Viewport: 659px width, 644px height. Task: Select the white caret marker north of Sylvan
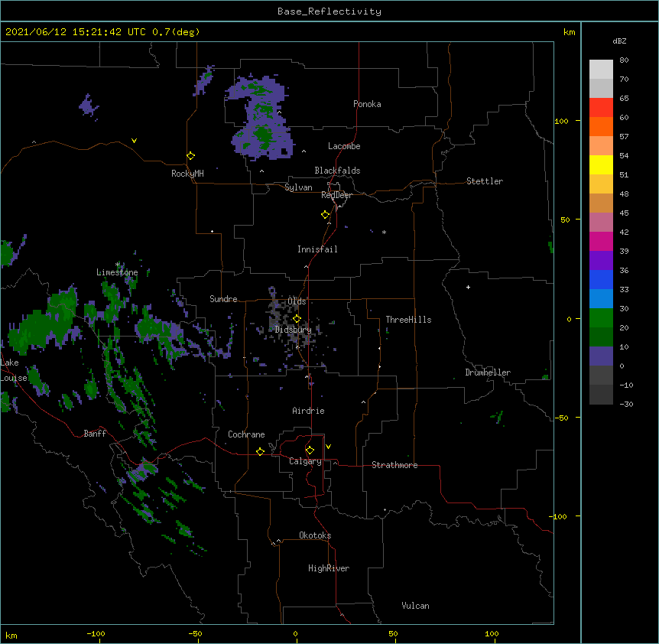click(261, 171)
